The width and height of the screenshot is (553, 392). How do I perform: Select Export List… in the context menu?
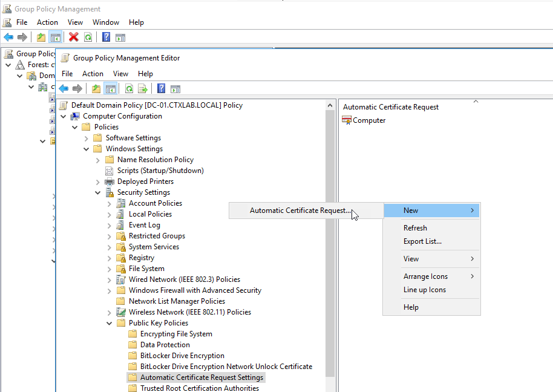tap(422, 241)
